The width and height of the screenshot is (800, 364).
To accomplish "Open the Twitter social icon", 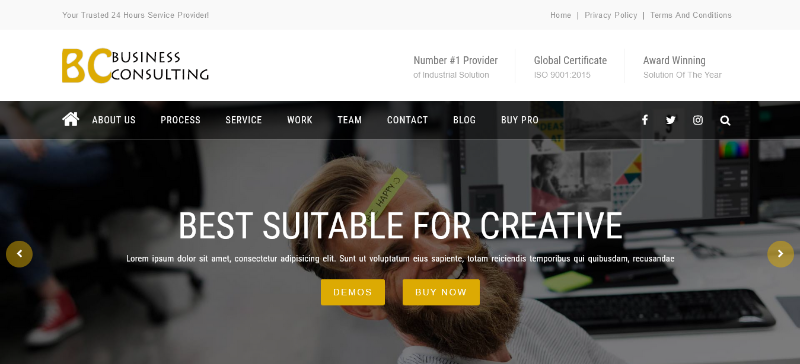I will click(x=671, y=120).
